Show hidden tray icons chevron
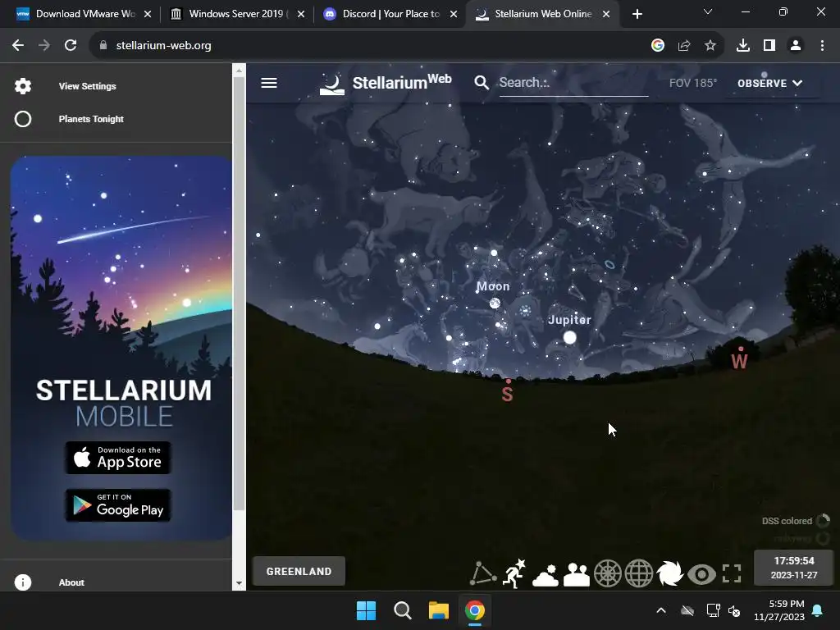The image size is (840, 630). (x=661, y=610)
